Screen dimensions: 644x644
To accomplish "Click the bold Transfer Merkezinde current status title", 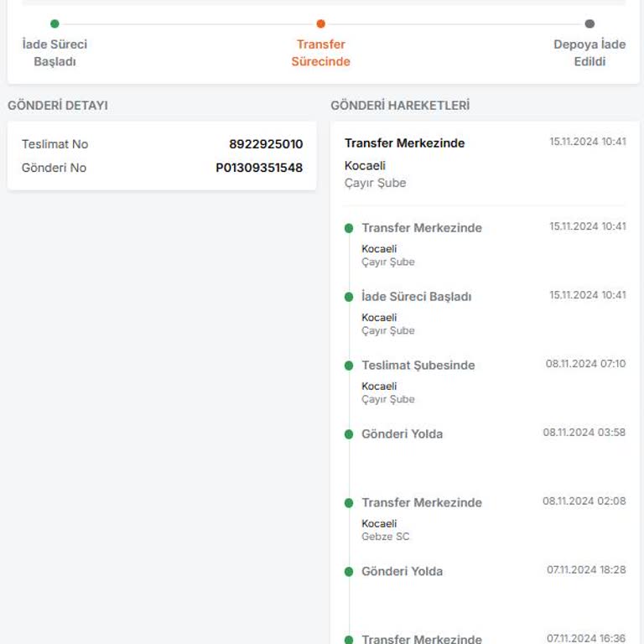I will pyautogui.click(x=404, y=143).
